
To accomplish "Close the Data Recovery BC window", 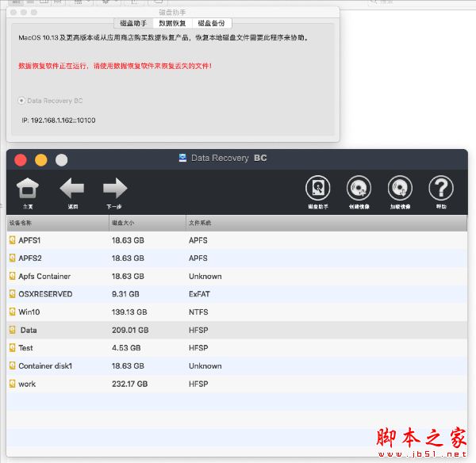I will pos(21,160).
